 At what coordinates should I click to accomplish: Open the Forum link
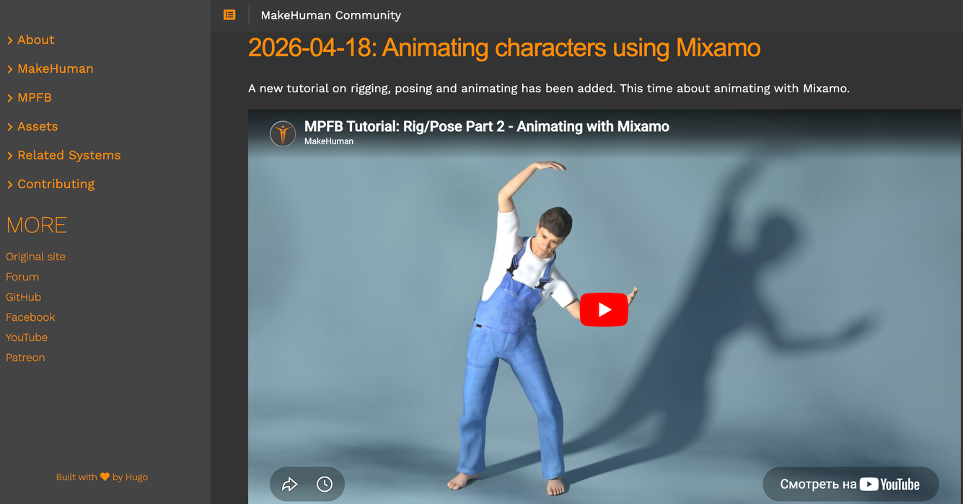pos(22,277)
